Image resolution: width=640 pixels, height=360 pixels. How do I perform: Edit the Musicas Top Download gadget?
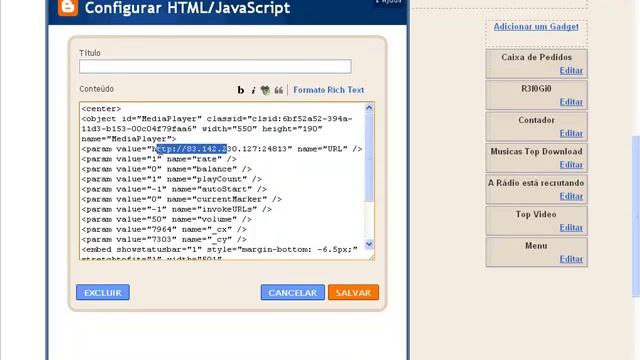(571, 165)
